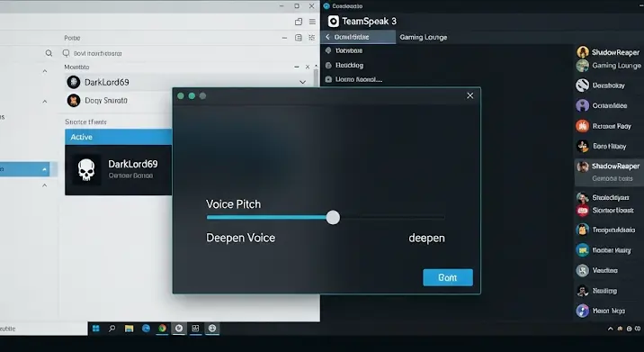This screenshot has height=352, width=644.
Task: Click the list panel icon on the "Porbe" row
Action: tap(299, 38)
